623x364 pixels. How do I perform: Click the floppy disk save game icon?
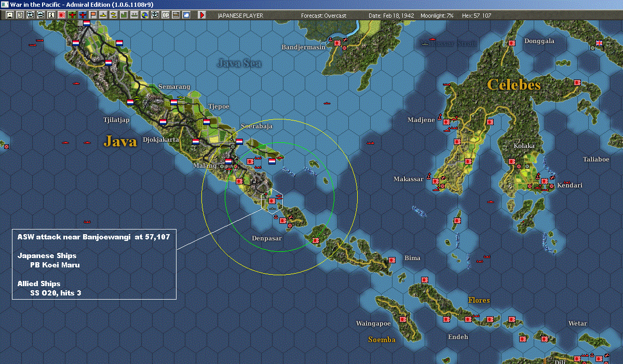coord(10,15)
